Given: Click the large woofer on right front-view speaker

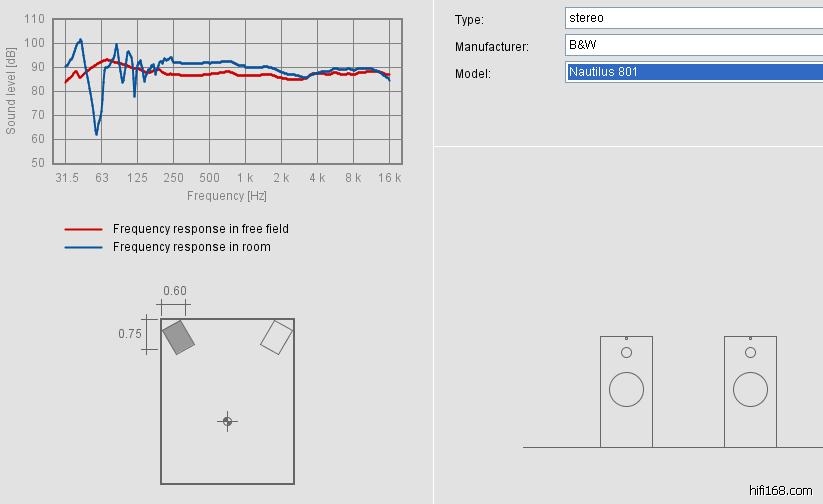Looking at the screenshot, I should point(750,389).
